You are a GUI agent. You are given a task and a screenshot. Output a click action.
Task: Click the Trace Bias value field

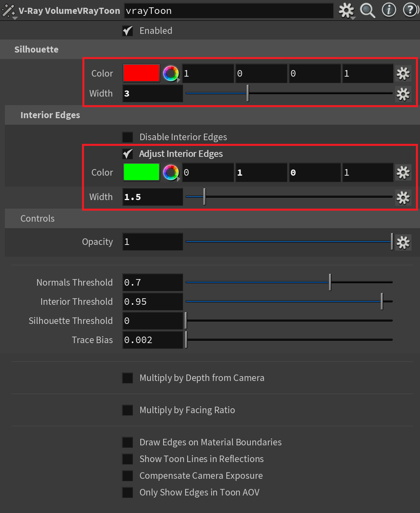point(153,340)
